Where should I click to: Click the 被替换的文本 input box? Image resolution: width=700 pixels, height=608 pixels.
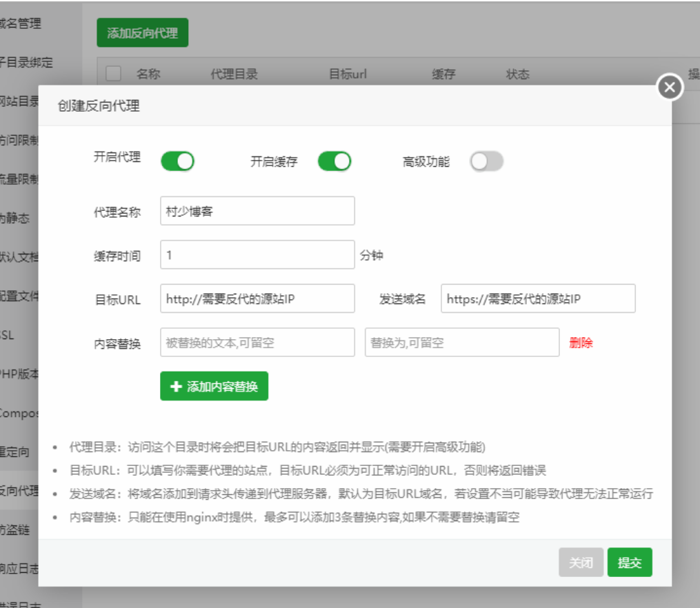(257, 343)
